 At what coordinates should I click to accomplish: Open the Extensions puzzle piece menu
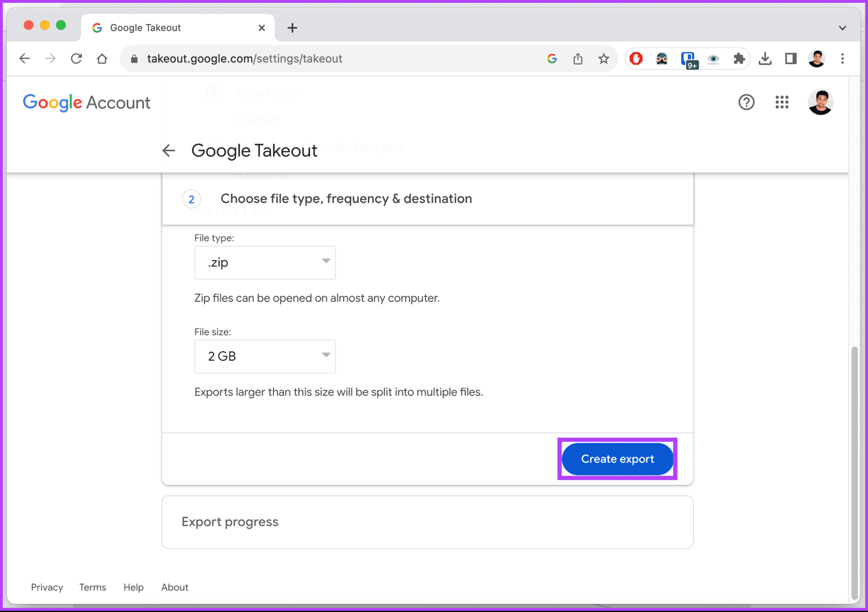click(x=739, y=58)
